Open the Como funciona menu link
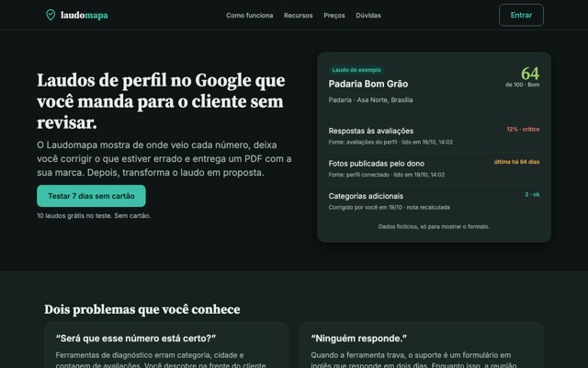The image size is (588, 368). [x=249, y=16]
